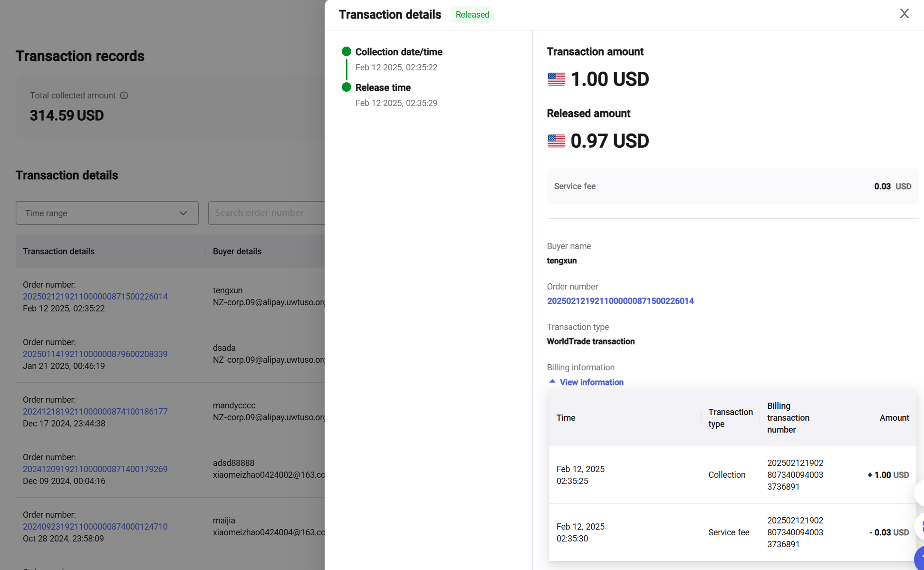The height and width of the screenshot is (570, 924).
Task: Click the green dot next to Release time
Action: click(346, 87)
